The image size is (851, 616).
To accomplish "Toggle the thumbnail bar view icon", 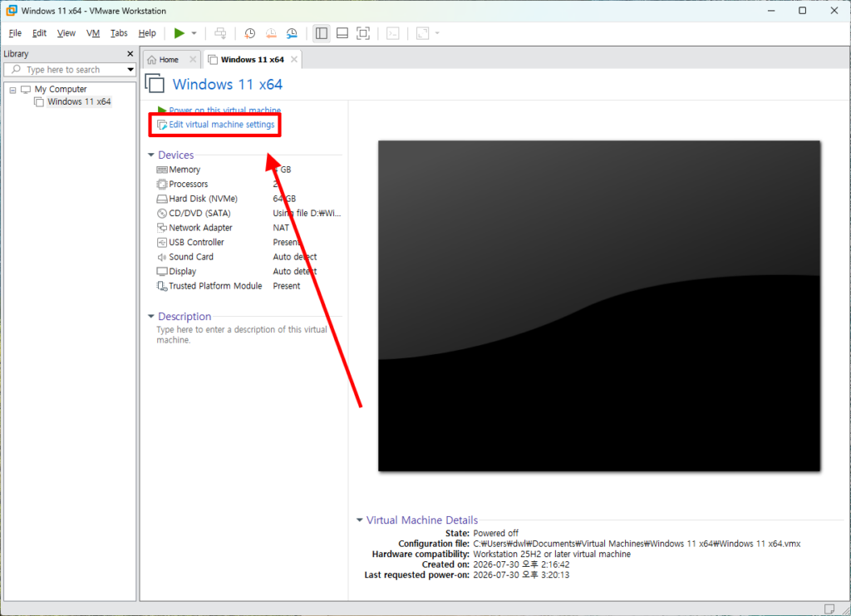I will coord(342,33).
